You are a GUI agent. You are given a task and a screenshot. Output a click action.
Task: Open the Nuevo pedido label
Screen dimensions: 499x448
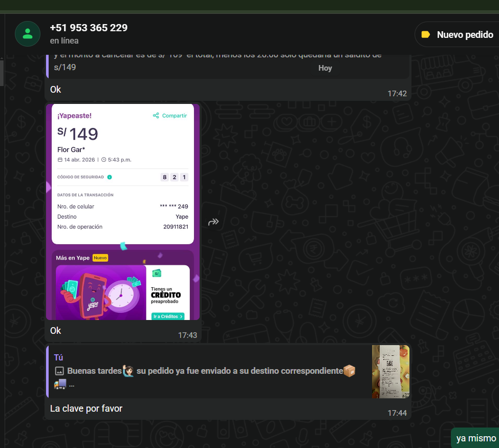pos(458,35)
